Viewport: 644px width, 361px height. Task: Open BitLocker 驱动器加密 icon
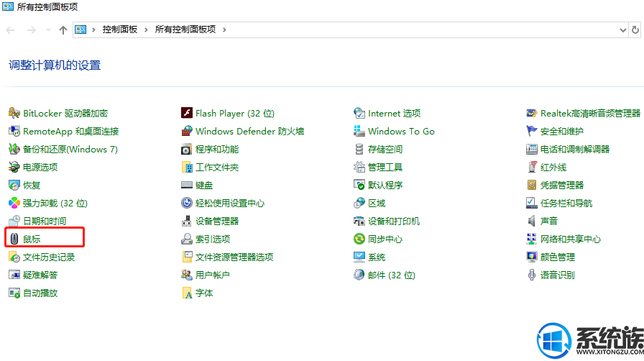click(14, 113)
